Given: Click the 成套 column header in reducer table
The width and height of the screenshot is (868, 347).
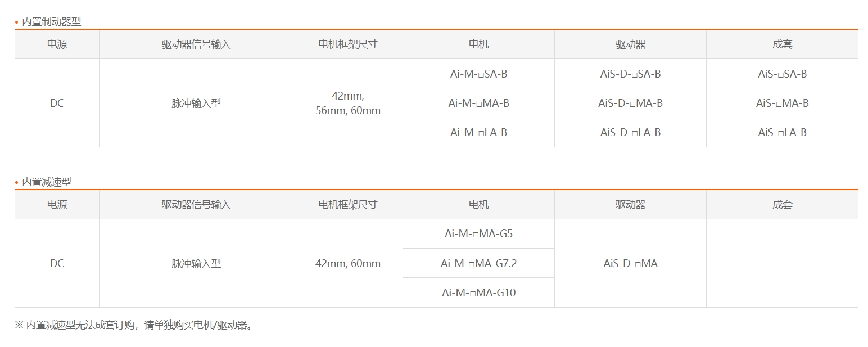Looking at the screenshot, I should point(782,205).
